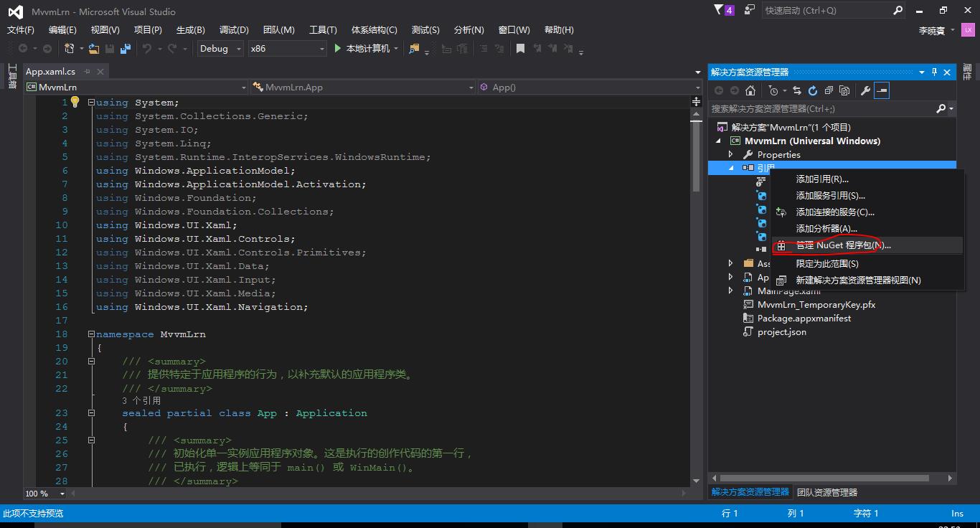Viewport: 980px width, 528px height.
Task: Click the Pending Changes Filter clock icon
Action: 773,90
